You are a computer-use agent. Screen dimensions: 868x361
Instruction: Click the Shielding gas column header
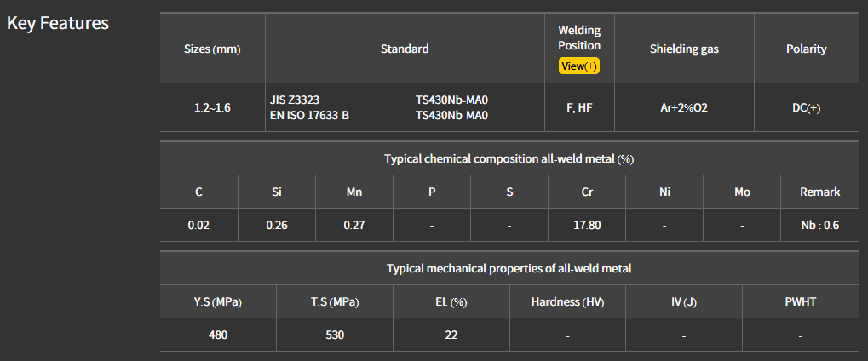click(684, 49)
